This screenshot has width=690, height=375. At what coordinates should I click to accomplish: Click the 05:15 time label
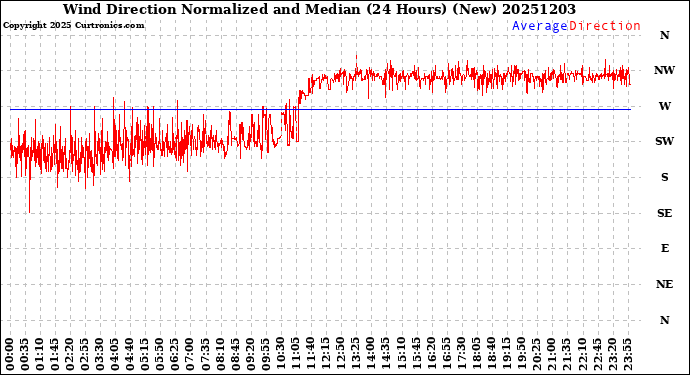click(145, 354)
